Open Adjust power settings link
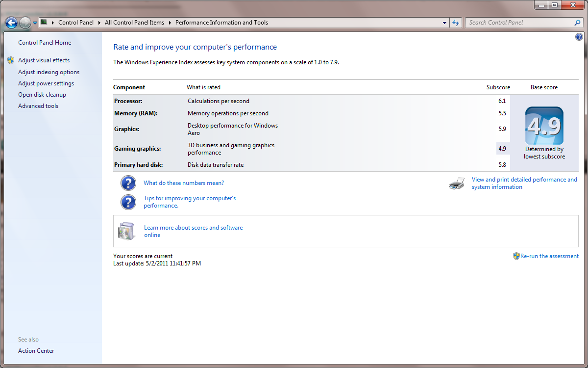This screenshot has width=588, height=368. [x=46, y=83]
